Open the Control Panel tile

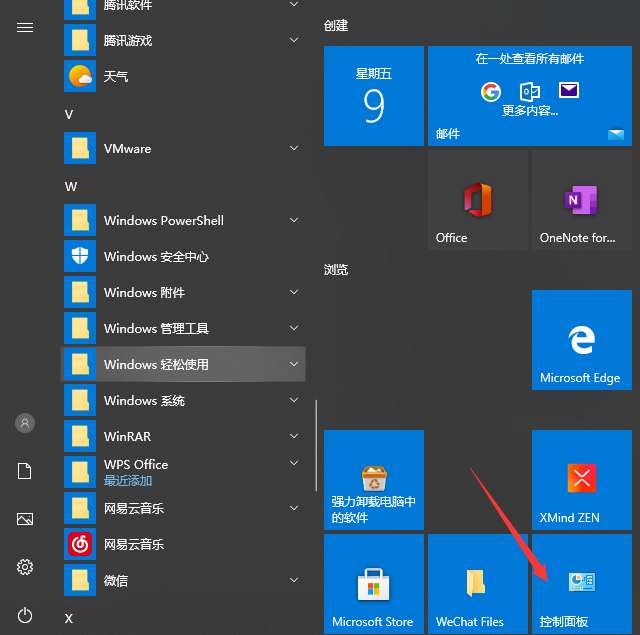pyautogui.click(x=581, y=584)
